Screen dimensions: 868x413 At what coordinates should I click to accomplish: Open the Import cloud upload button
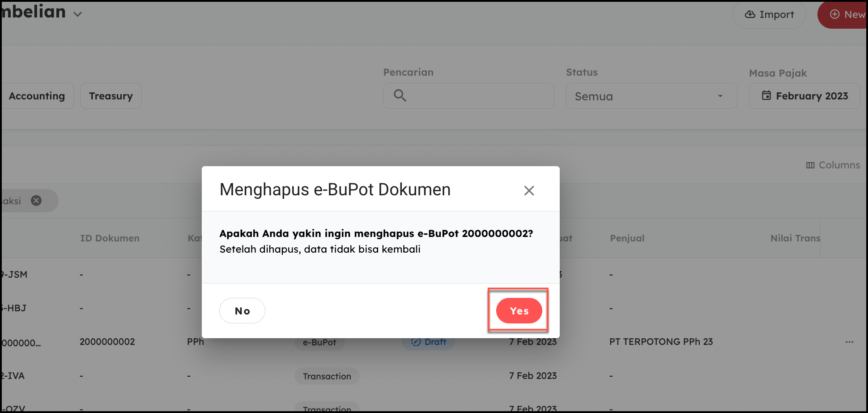coord(769,15)
